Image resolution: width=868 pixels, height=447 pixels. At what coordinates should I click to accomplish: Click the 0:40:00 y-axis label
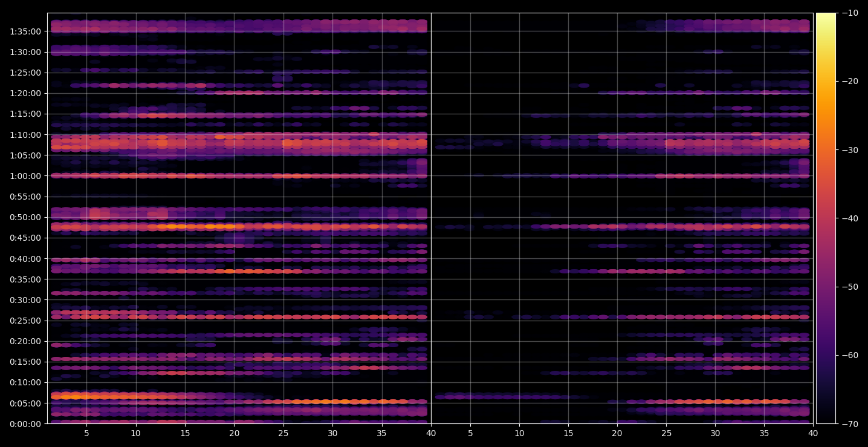click(x=25, y=258)
